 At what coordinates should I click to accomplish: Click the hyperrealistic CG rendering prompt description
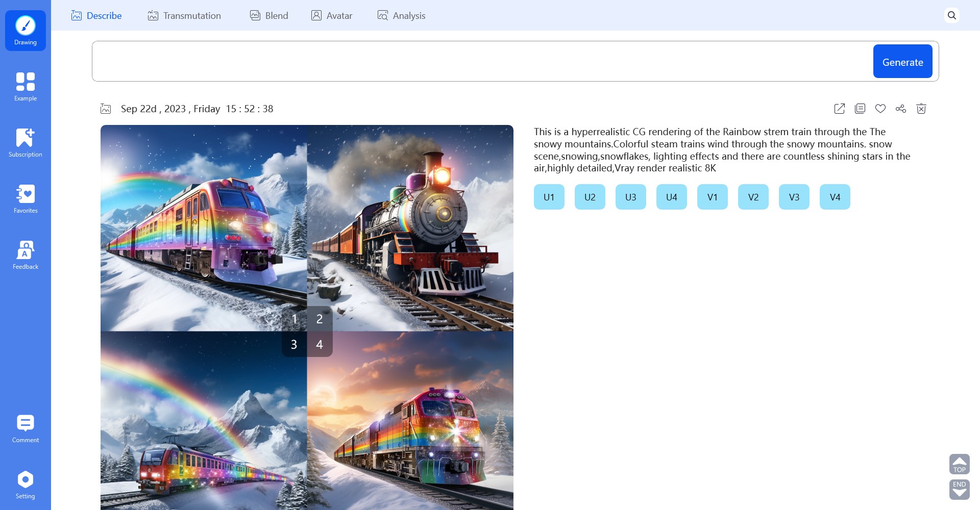[722, 150]
